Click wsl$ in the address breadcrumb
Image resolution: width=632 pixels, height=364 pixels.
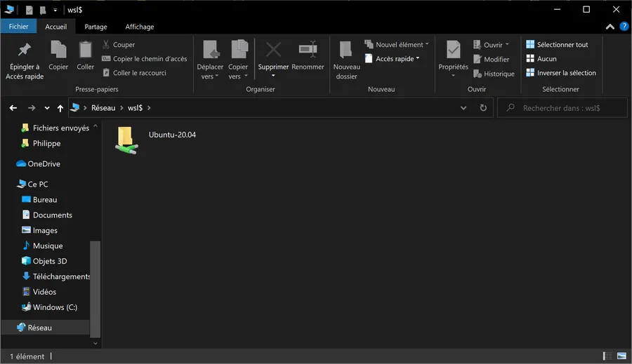coord(135,108)
